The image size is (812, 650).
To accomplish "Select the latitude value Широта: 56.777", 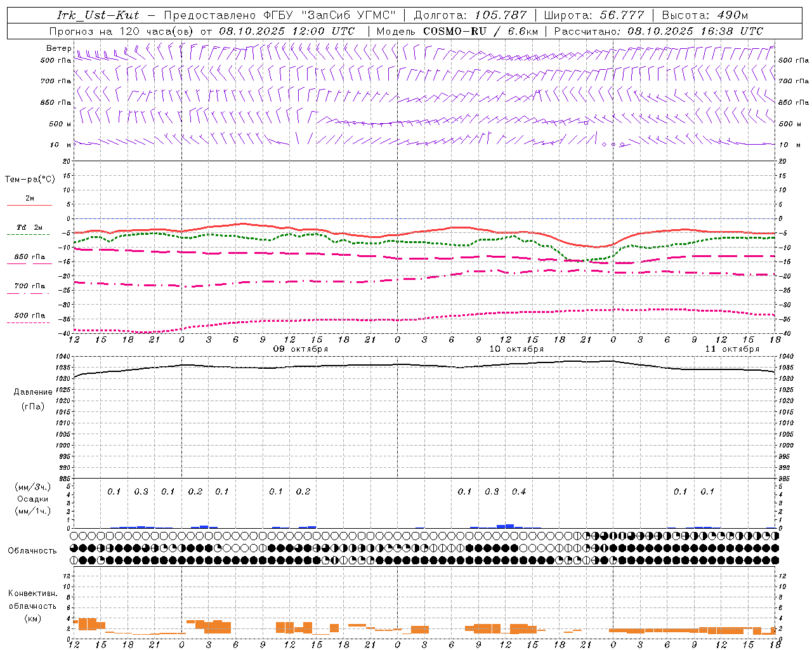I will tap(594, 15).
